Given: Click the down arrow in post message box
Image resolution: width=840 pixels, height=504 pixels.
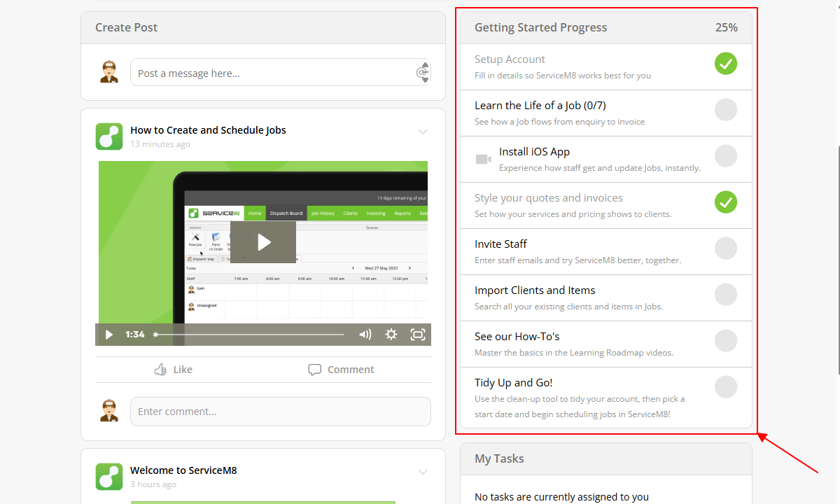Looking at the screenshot, I should pos(424,80).
